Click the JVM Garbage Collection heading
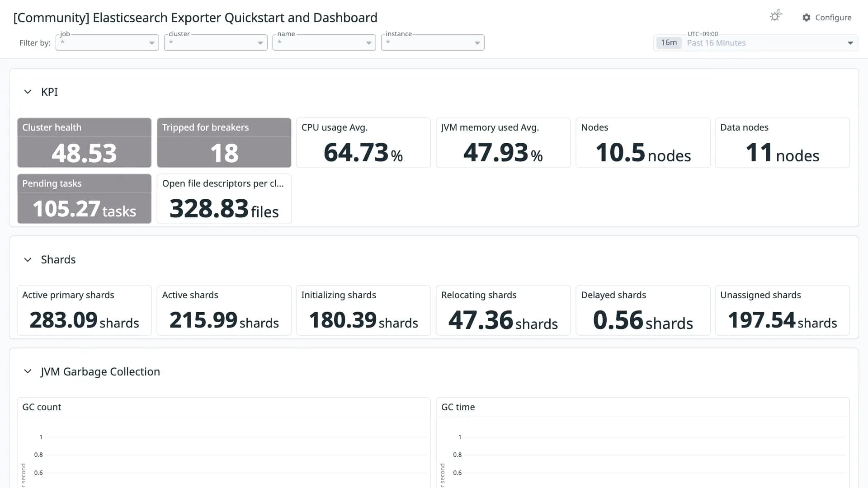Screen dimensions: 868x488 (x=100, y=371)
